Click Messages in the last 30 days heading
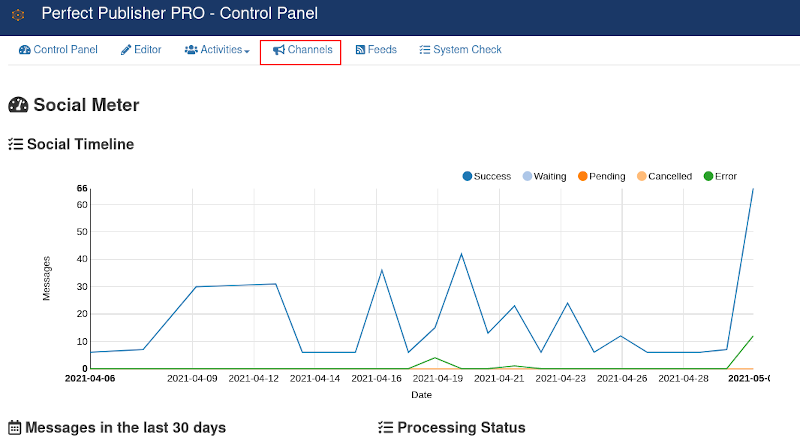Viewport: 800px width, 447px height. [126, 428]
